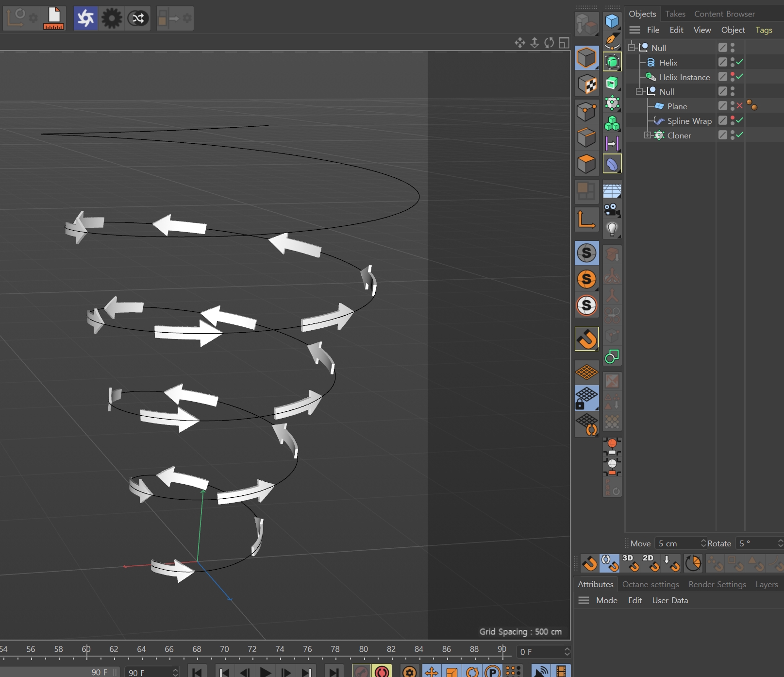This screenshot has width=784, height=677.
Task: Toggle the red visibility dot on Helix Instance
Action: click(x=732, y=74)
